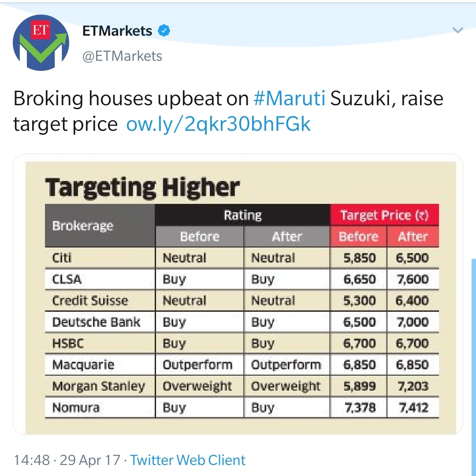476x476 pixels.
Task: Click the Morgan Stanley row label
Action: point(98,386)
